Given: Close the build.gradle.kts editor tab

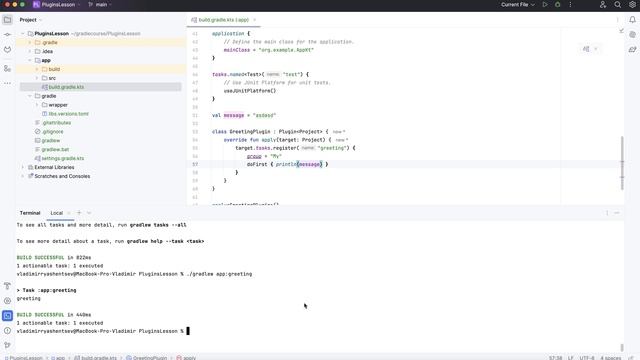Looking at the screenshot, I should [255, 20].
